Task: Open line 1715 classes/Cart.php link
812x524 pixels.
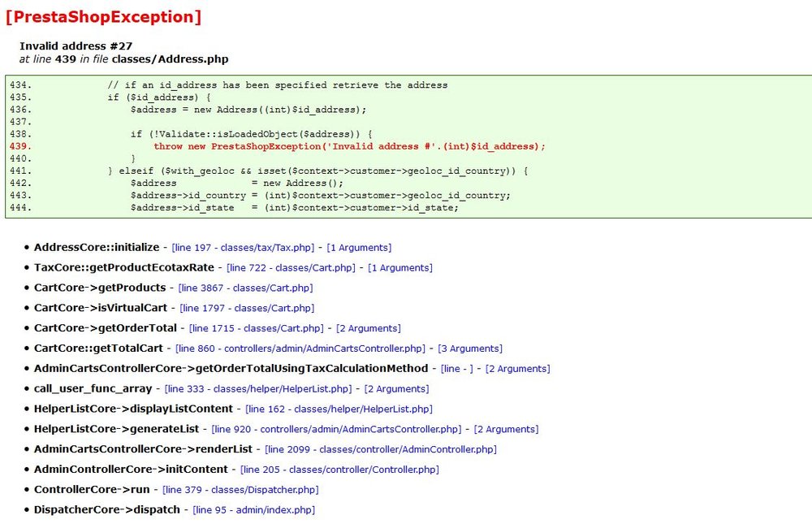Action: 257,328
